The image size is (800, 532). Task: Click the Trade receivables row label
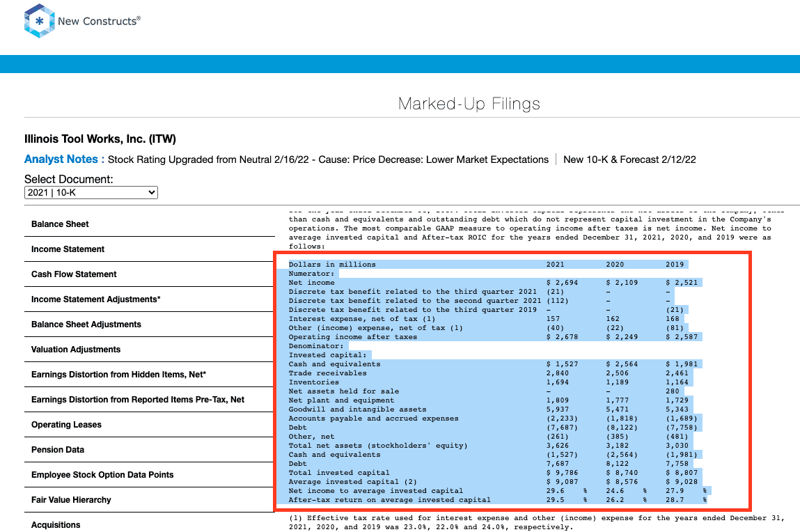click(327, 373)
